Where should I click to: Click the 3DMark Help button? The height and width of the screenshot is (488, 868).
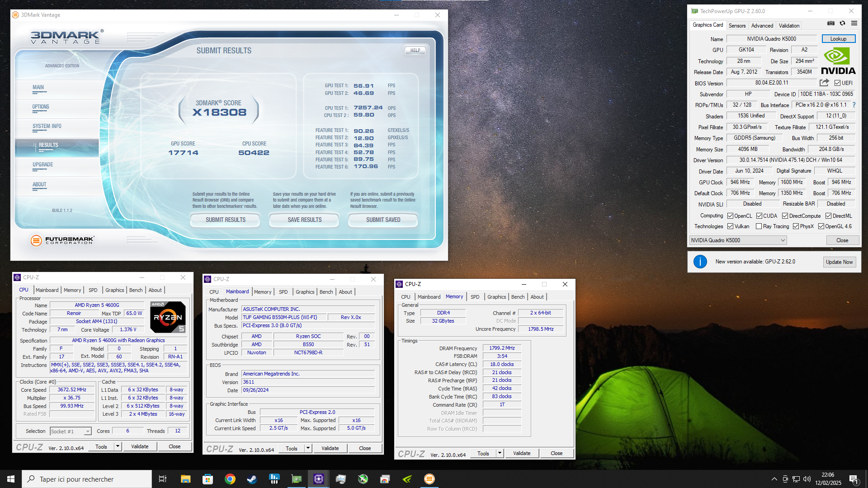click(415, 51)
